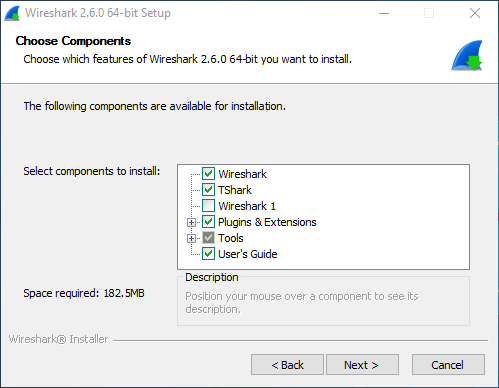499x388 pixels.
Task: Uncheck the User's Guide checkbox
Action: coord(208,254)
